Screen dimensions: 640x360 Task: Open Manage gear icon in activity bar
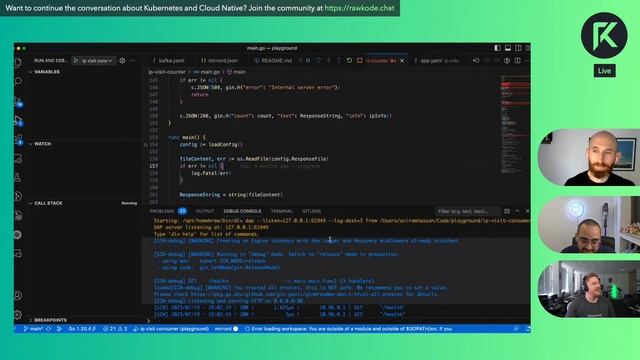click(x=18, y=314)
